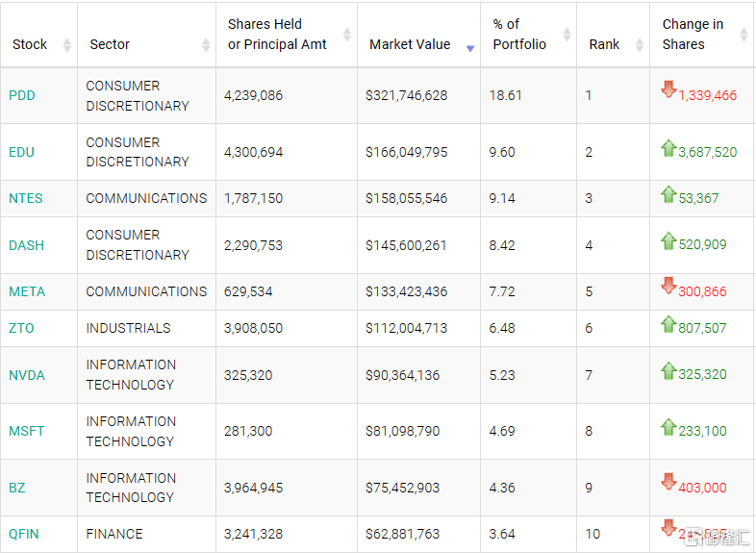Viewport: 756px width, 553px height.
Task: Open the META stock link
Action: (27, 291)
